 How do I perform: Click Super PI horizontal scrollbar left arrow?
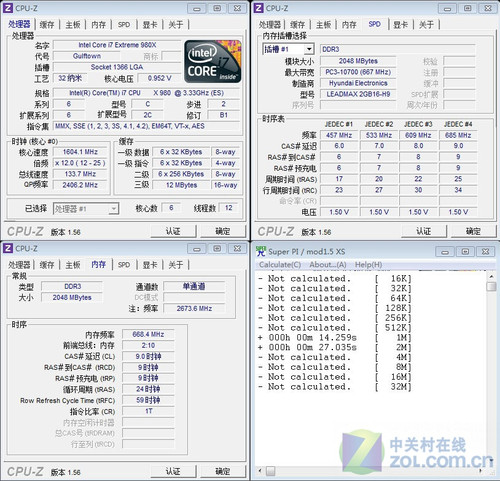point(260,471)
